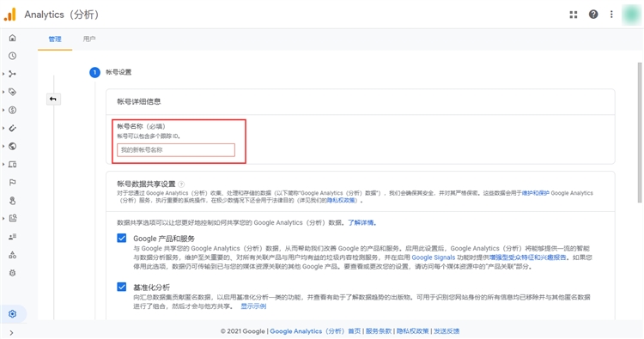The image size is (644, 339).
Task: Open the Home icon in sidebar
Action: coord(12,38)
